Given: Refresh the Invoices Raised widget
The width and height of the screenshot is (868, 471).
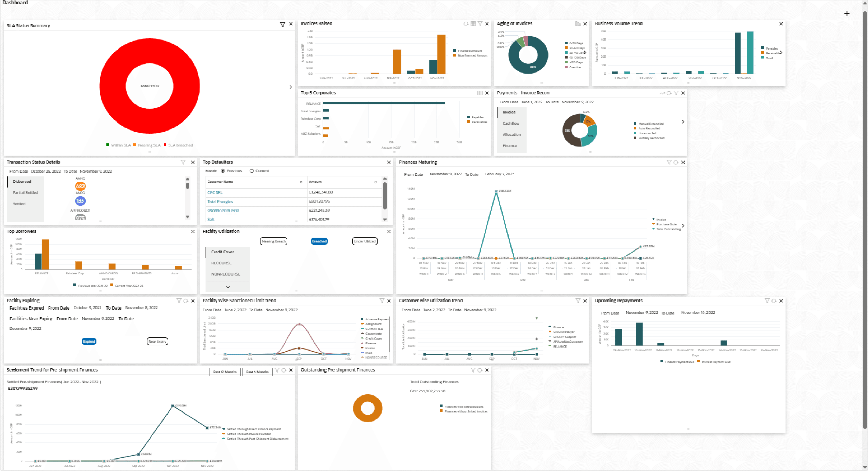Looking at the screenshot, I should click(x=466, y=24).
